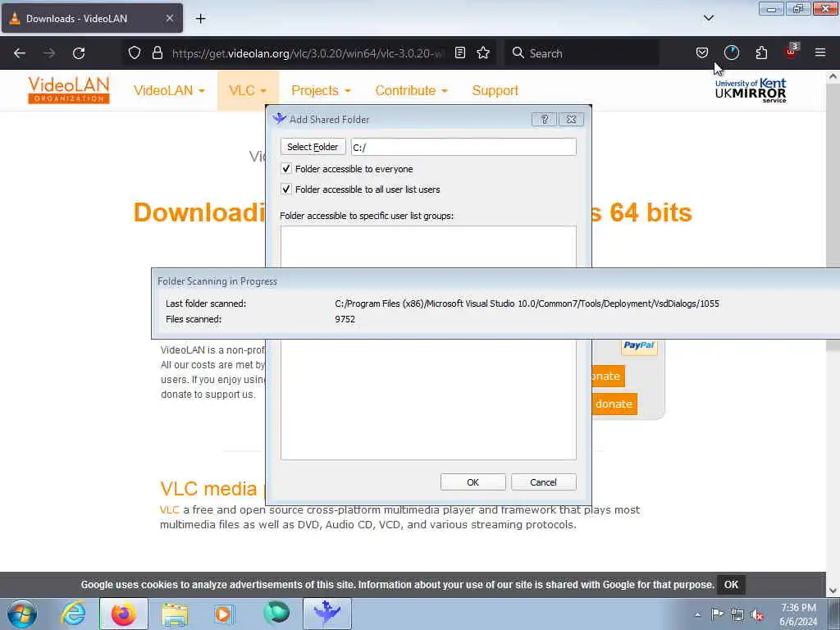Click the Last folder scanned path text
This screenshot has height=630, width=840.
[x=527, y=304]
